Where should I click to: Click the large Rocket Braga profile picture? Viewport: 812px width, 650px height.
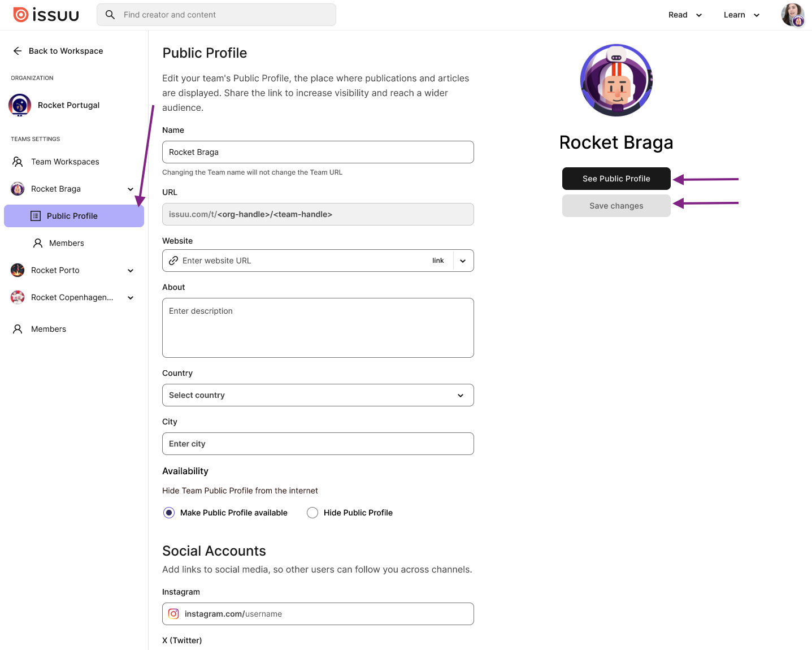click(616, 80)
